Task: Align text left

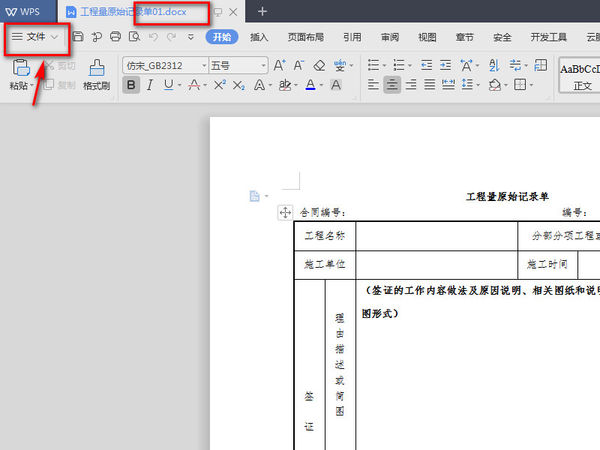Action: 373,85
